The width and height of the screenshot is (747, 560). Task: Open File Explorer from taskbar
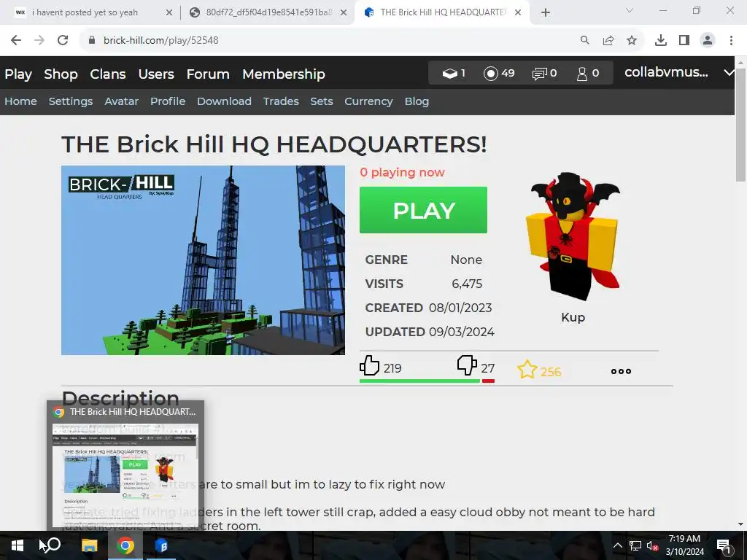pyautogui.click(x=89, y=545)
